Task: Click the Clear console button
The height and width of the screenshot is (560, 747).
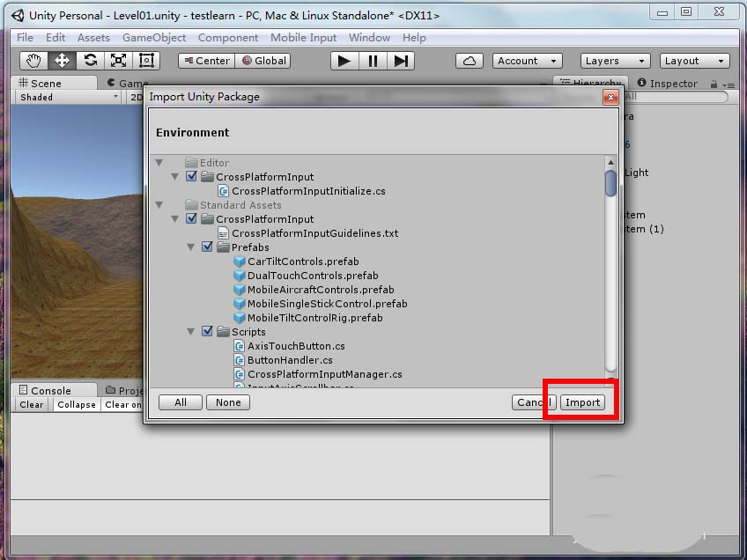Action: [32, 405]
